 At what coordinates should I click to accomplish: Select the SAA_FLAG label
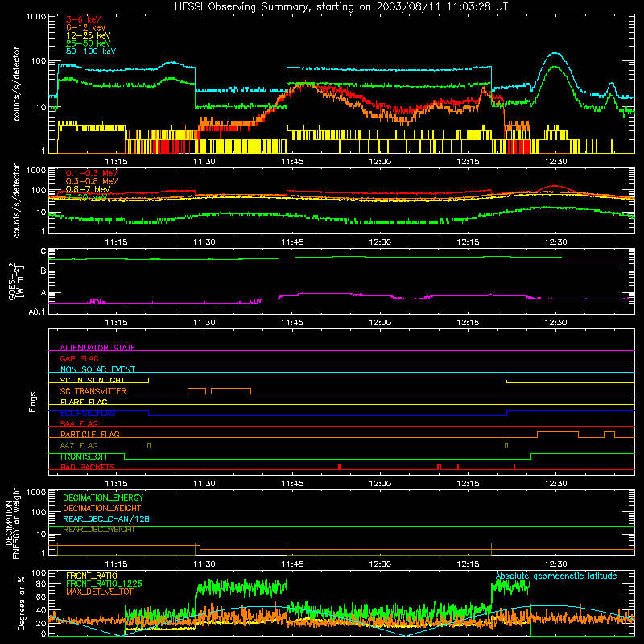click(x=79, y=423)
